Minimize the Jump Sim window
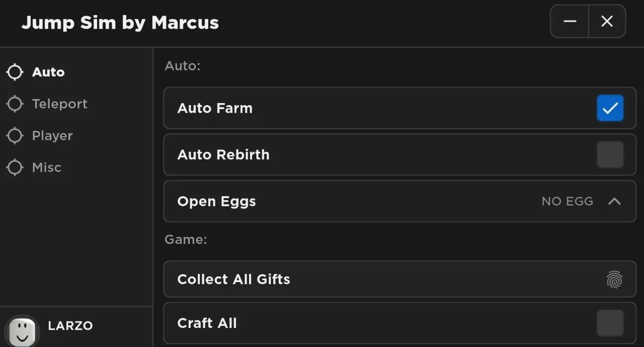644x347 pixels. [570, 21]
